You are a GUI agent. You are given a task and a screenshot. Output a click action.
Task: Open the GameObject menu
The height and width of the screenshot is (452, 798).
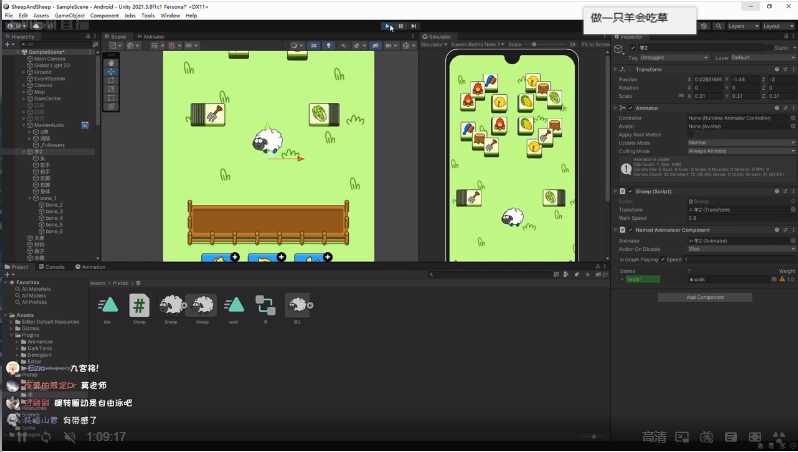[69, 16]
